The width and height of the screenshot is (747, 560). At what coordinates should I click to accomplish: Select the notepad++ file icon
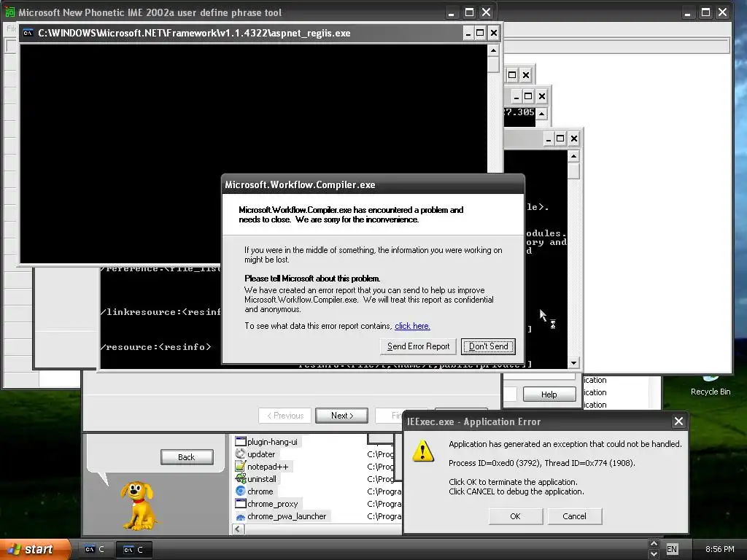coord(241,466)
